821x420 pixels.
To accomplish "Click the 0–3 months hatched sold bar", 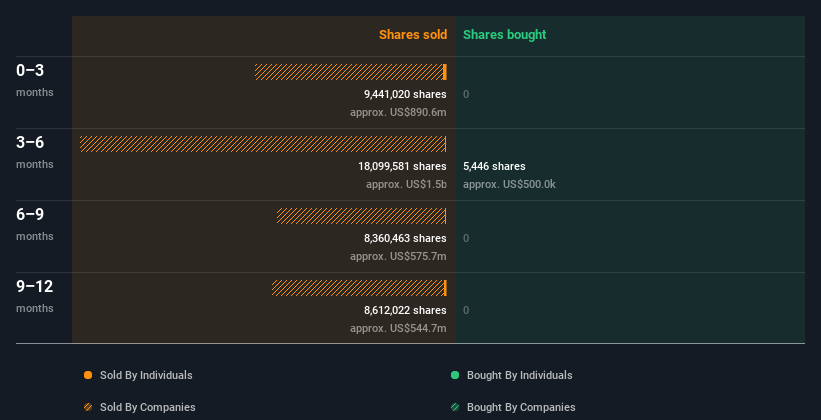I will pyautogui.click(x=349, y=72).
